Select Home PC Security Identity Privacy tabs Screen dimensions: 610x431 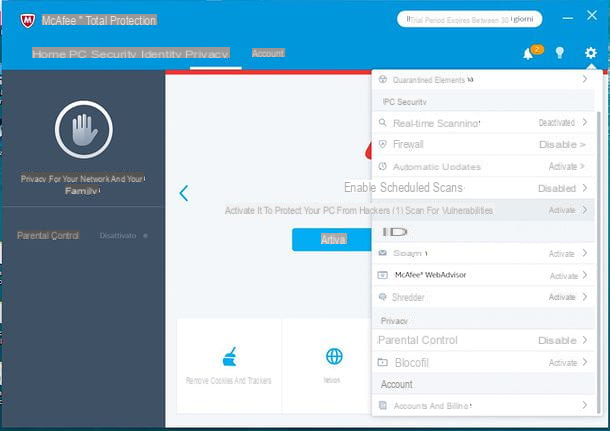click(x=131, y=54)
